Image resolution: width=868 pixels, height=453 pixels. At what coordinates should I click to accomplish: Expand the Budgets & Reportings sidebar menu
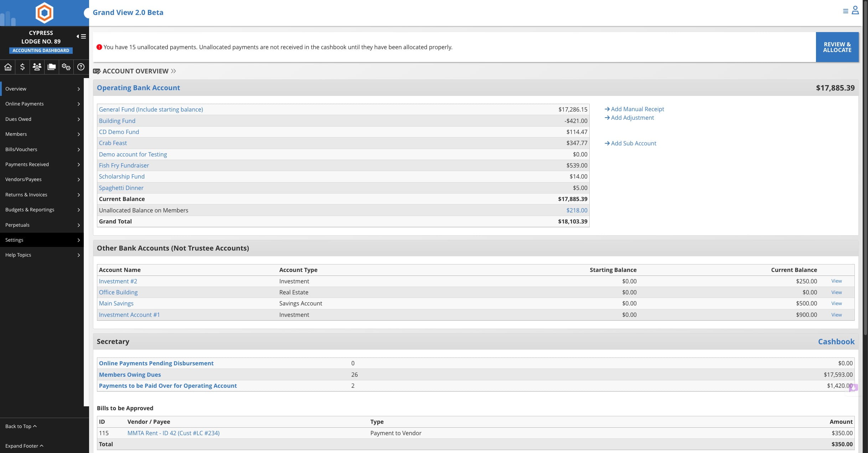[x=42, y=210]
